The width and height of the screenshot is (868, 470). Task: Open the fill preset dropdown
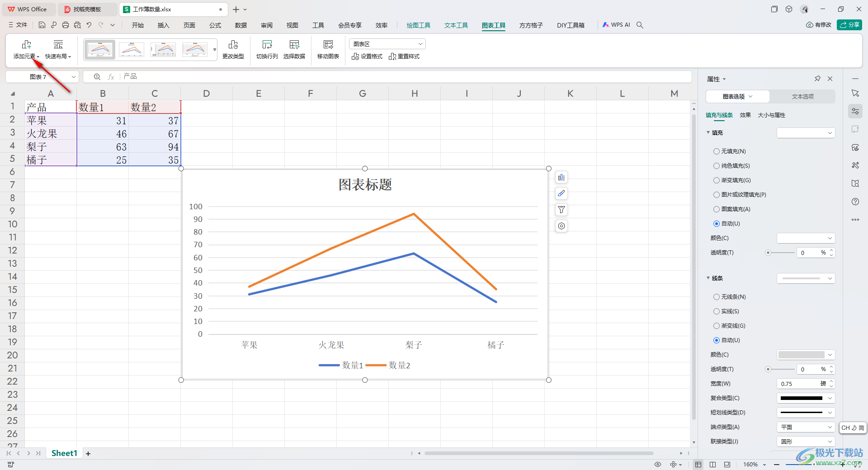point(806,133)
